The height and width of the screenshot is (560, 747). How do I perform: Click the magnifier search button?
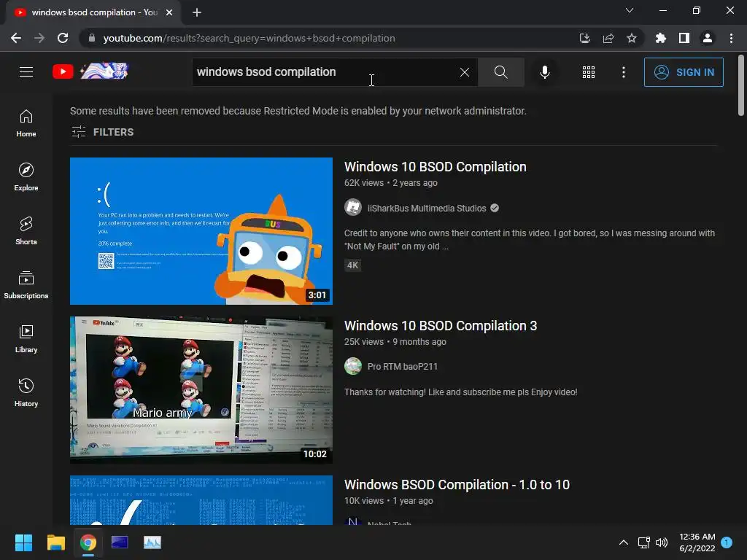pyautogui.click(x=500, y=72)
